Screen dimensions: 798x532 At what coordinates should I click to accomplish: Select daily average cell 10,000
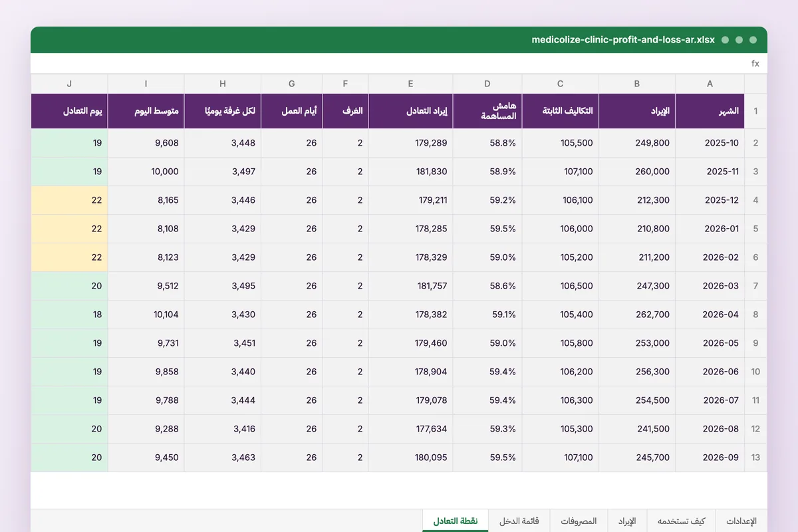pyautogui.click(x=146, y=172)
